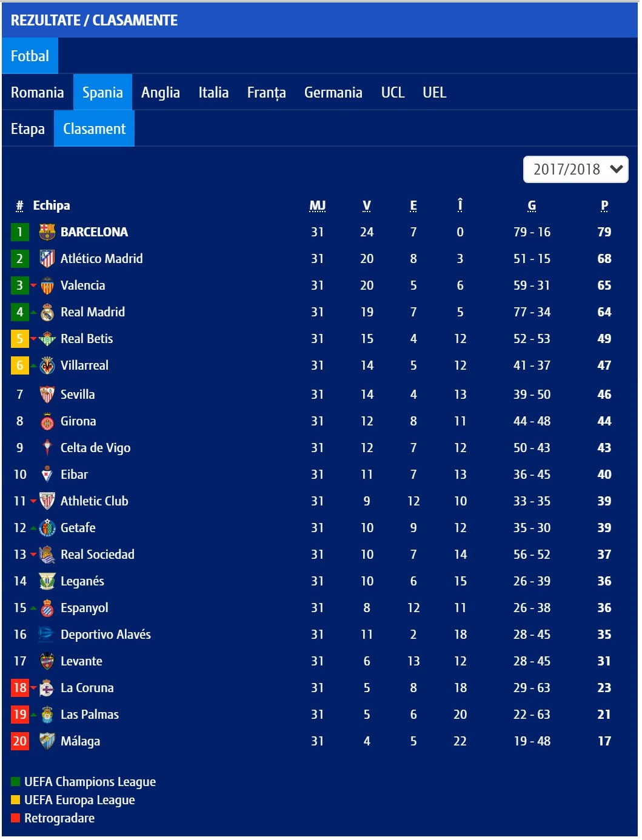Click the down arrow beside La Coruna position
The image size is (642, 840).
pyautogui.click(x=35, y=687)
